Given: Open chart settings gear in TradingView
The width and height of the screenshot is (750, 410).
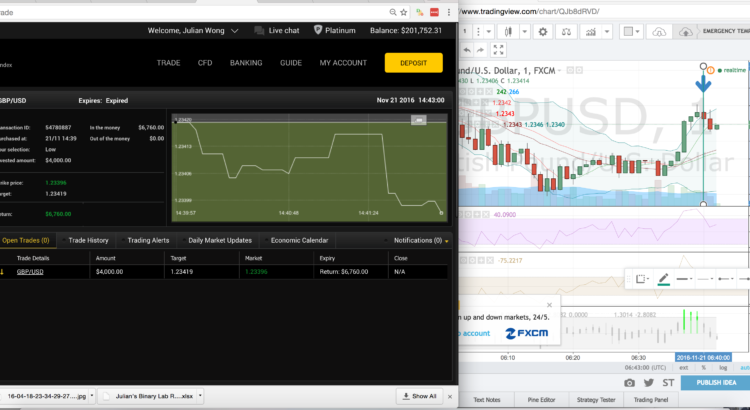Looking at the screenshot, I should coord(542,32).
